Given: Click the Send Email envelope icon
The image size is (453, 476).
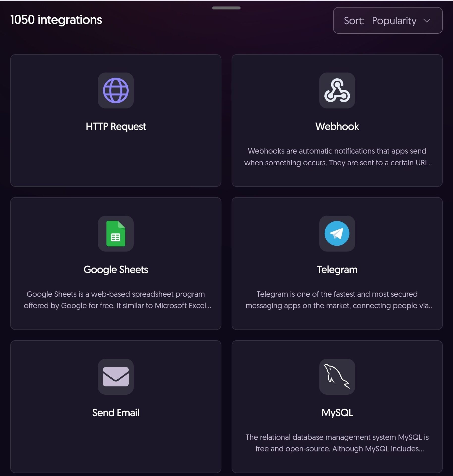Looking at the screenshot, I should [116, 377].
